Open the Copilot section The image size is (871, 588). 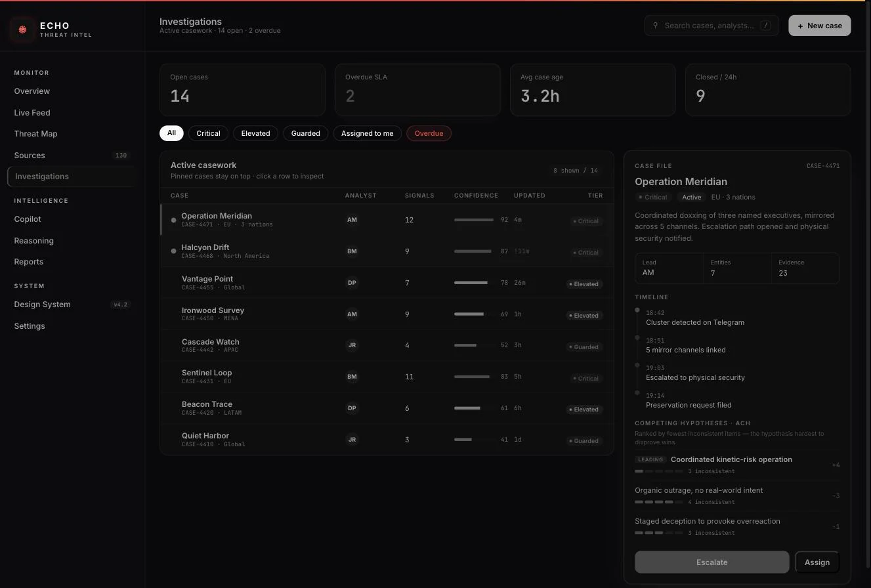pyautogui.click(x=72, y=219)
